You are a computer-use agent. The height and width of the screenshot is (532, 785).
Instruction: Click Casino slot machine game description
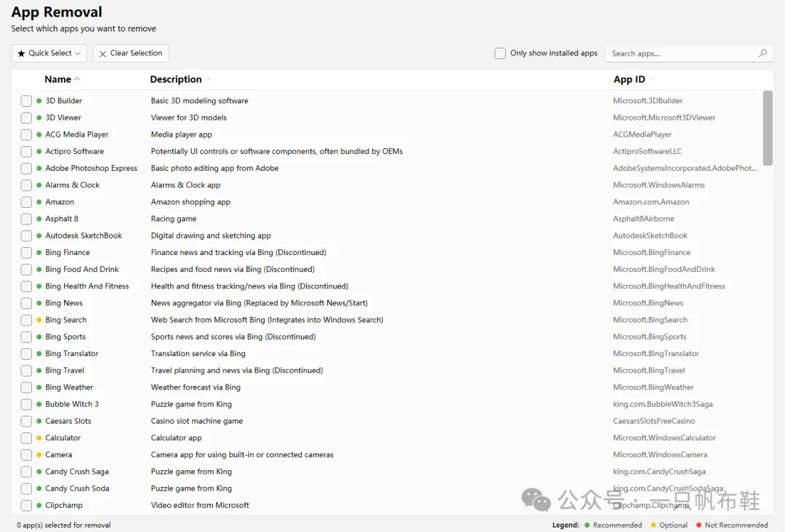click(x=197, y=421)
